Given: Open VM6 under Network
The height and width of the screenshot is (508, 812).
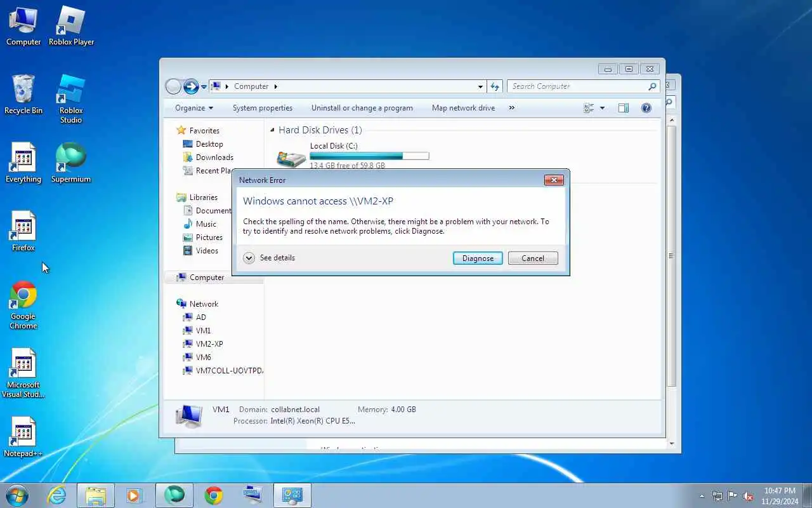Looking at the screenshot, I should [203, 358].
